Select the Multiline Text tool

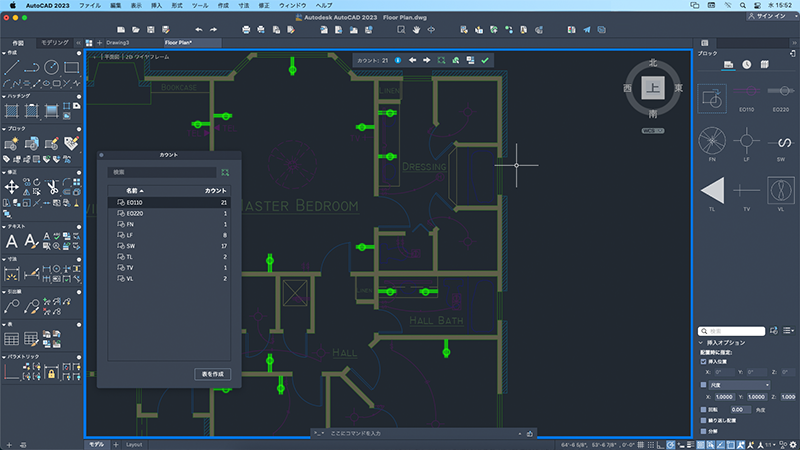point(11,241)
